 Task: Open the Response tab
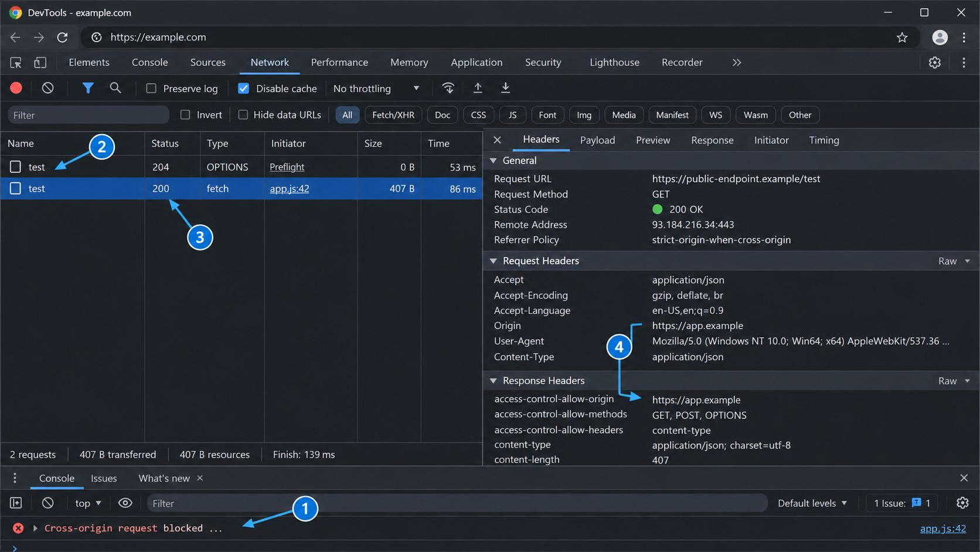tap(712, 140)
